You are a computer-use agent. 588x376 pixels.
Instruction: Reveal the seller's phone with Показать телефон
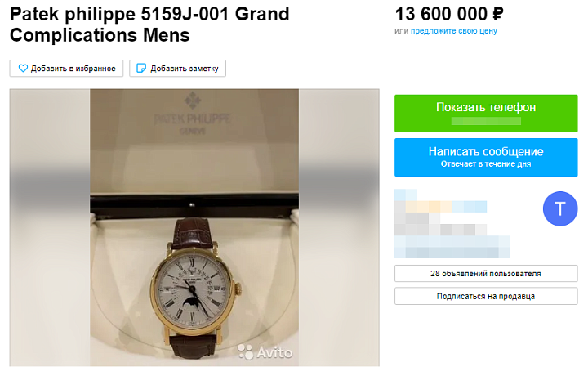[x=486, y=107]
